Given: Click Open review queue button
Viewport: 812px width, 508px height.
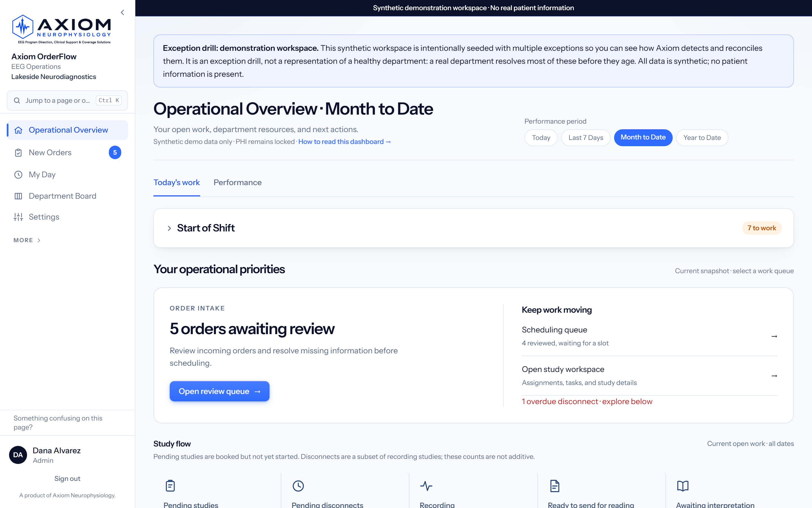Looking at the screenshot, I should (x=219, y=391).
